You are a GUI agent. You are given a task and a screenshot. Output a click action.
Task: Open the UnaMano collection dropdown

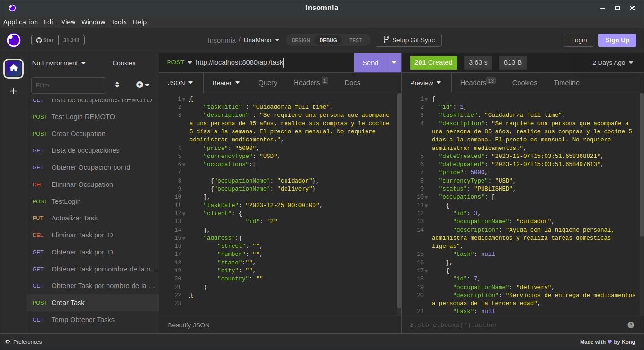click(x=262, y=40)
